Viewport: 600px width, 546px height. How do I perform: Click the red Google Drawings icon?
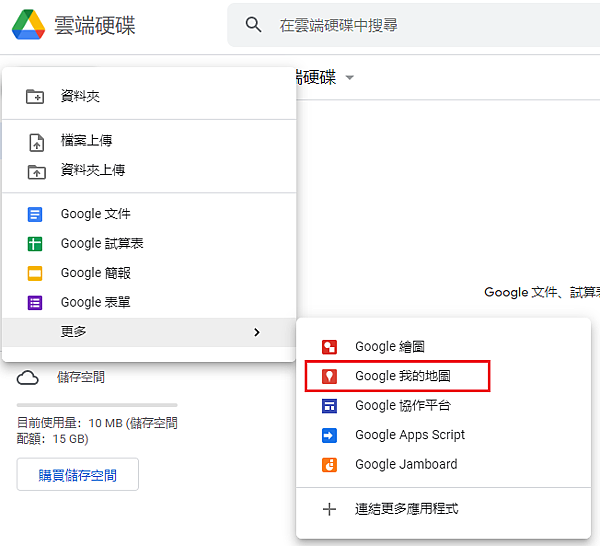click(x=329, y=347)
